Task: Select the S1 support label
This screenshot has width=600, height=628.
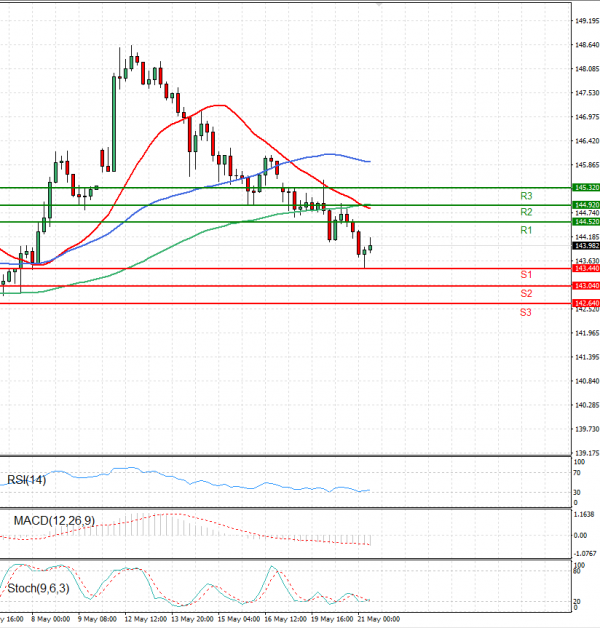Action: click(x=525, y=274)
